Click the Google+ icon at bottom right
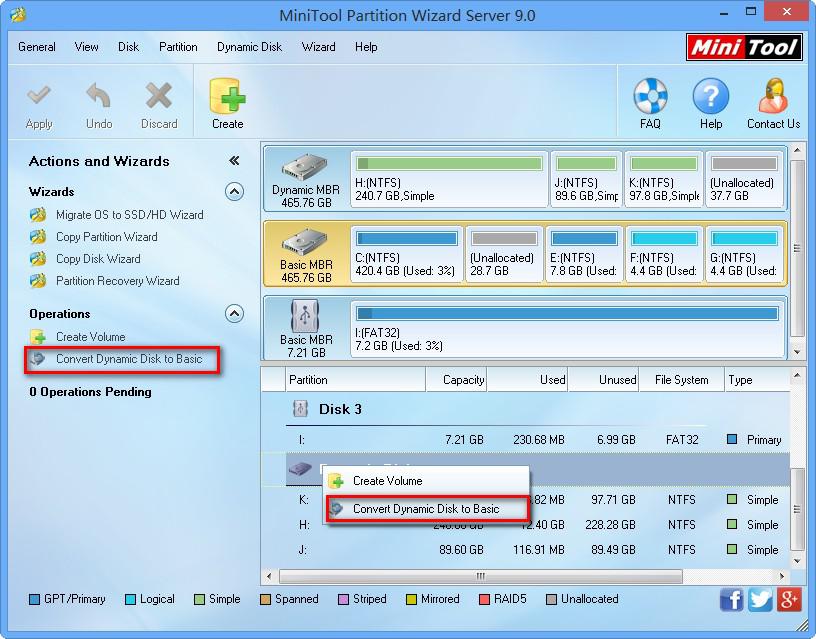Screen dimensions: 816x639 tap(786, 599)
